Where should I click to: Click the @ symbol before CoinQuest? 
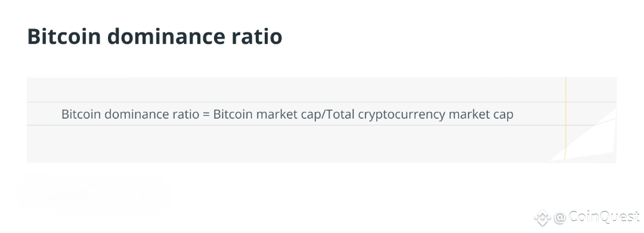pyautogui.click(x=559, y=217)
